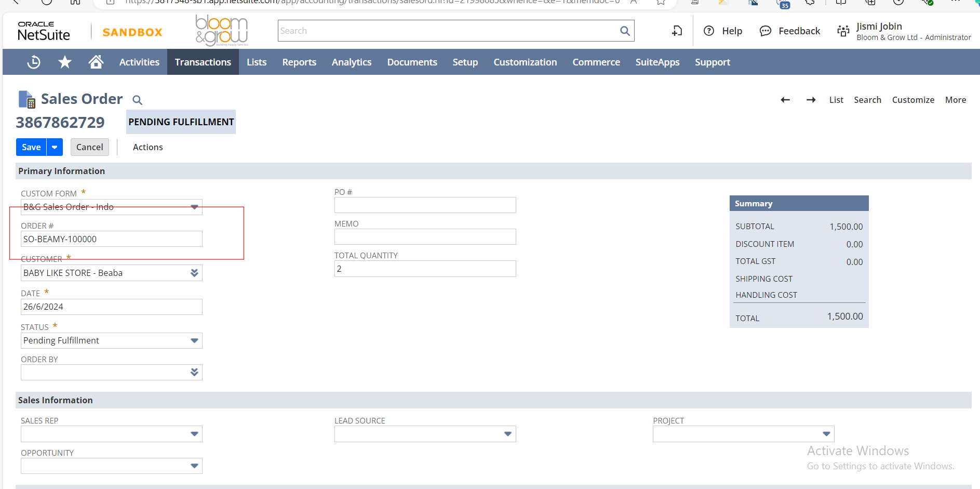
Task: Go to the Home icon
Action: tap(96, 62)
